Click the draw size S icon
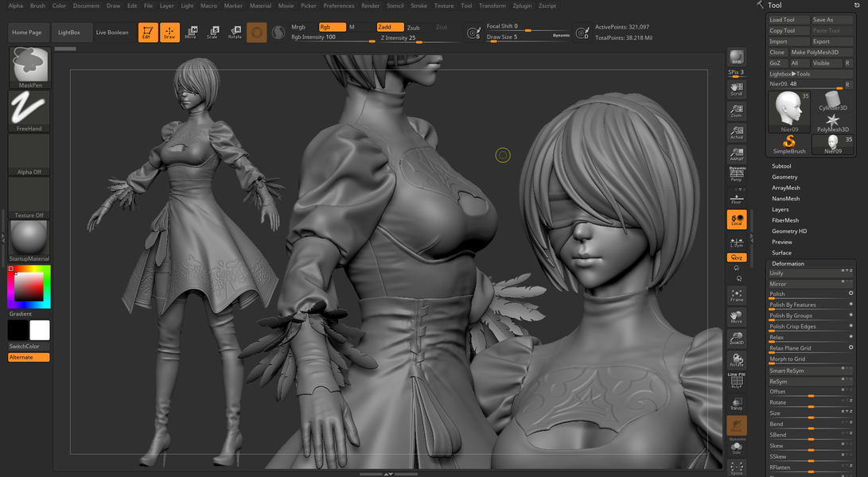This screenshot has height=477, width=868. (473, 33)
